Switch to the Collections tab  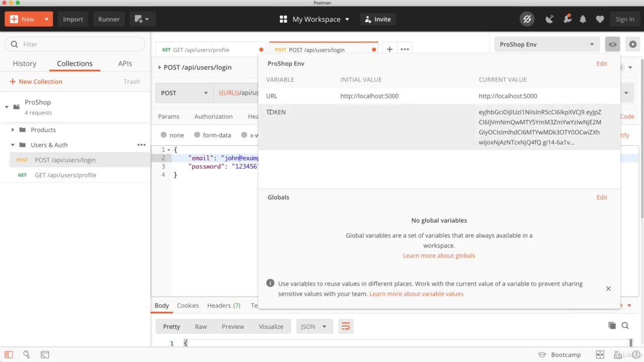pos(74,63)
